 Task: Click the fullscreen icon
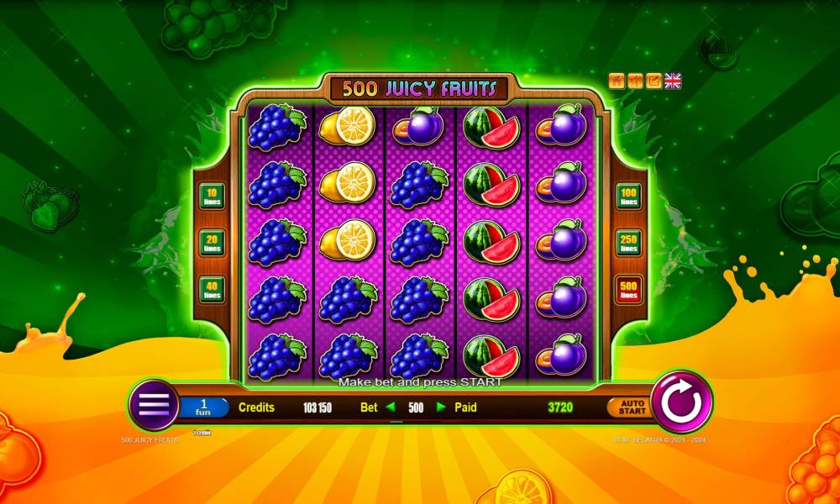654,81
